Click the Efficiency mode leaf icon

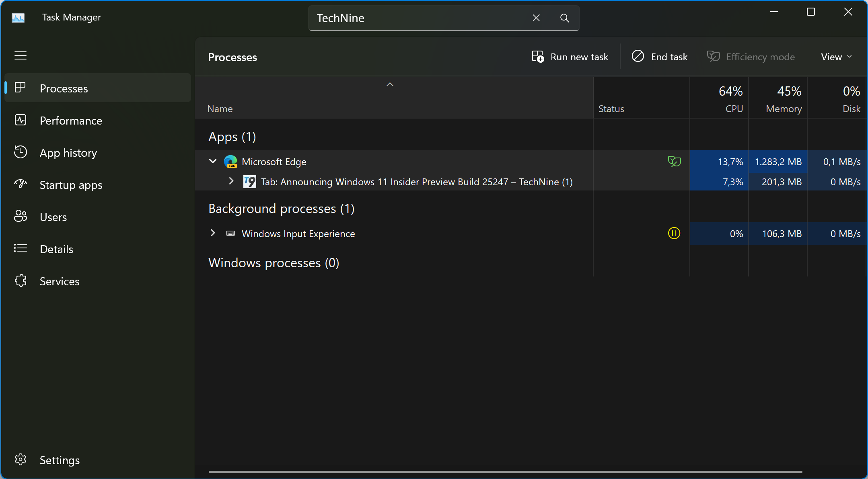coord(714,57)
